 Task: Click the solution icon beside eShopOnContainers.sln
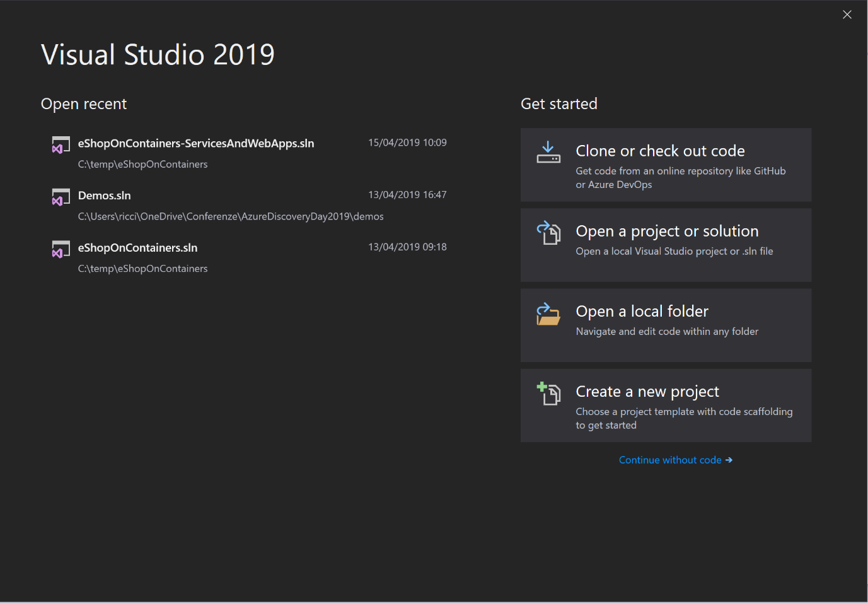(x=61, y=249)
